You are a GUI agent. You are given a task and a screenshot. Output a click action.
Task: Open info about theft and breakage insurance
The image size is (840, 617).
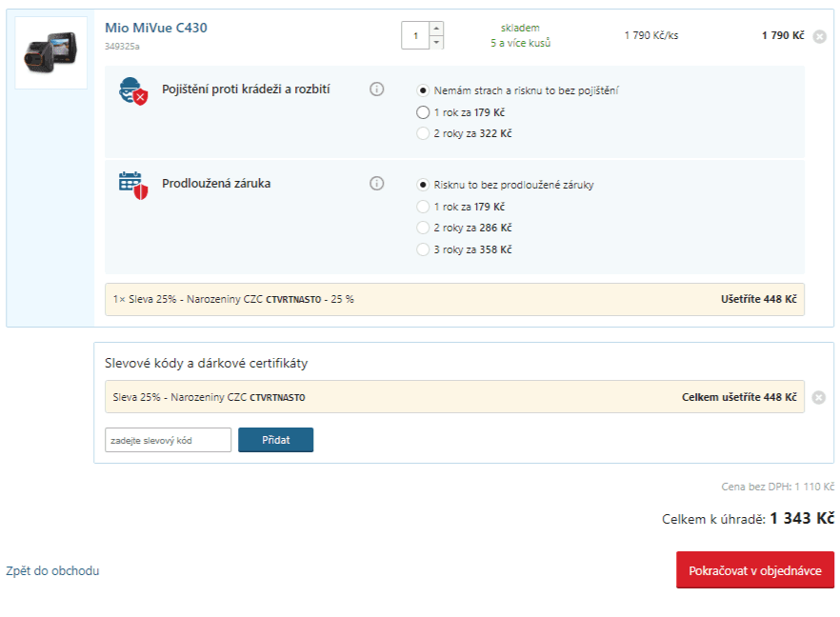click(x=376, y=89)
